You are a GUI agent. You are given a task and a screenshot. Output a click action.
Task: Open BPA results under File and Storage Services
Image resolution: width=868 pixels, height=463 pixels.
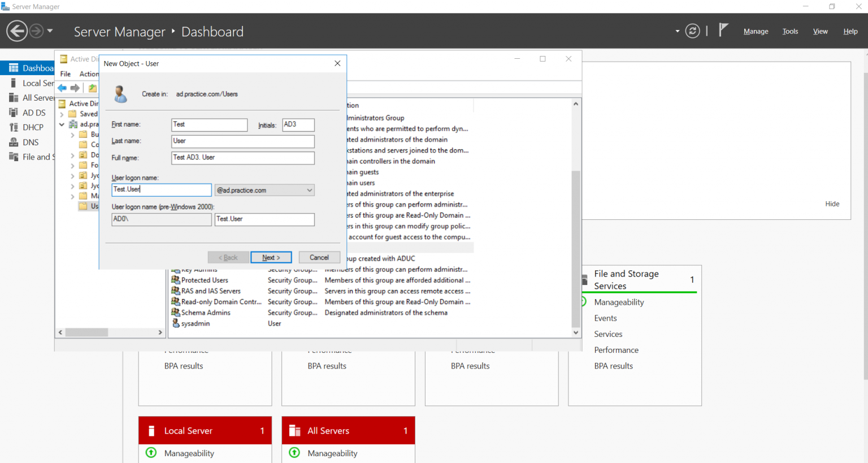[613, 366]
